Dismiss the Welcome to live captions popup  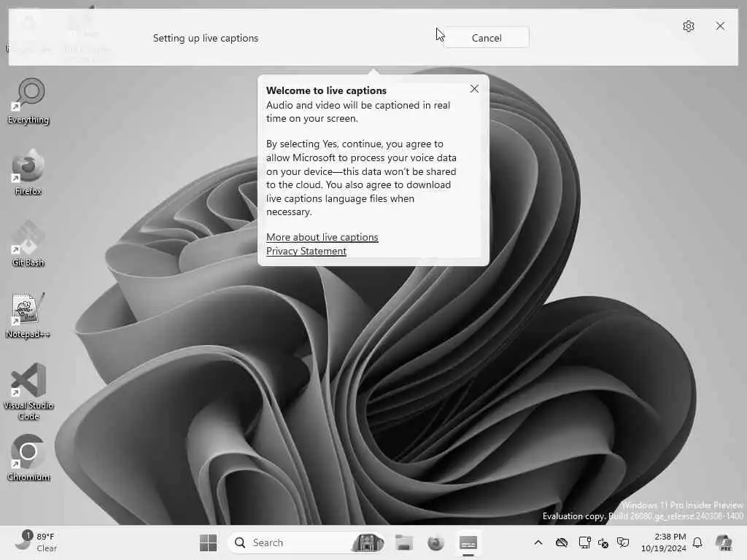coord(474,88)
